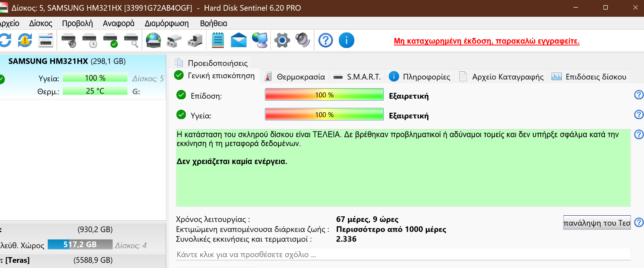This screenshot has width=644, height=268.
Task: Click the Δίσκος: 5 label in sidebar
Action: [x=148, y=78]
